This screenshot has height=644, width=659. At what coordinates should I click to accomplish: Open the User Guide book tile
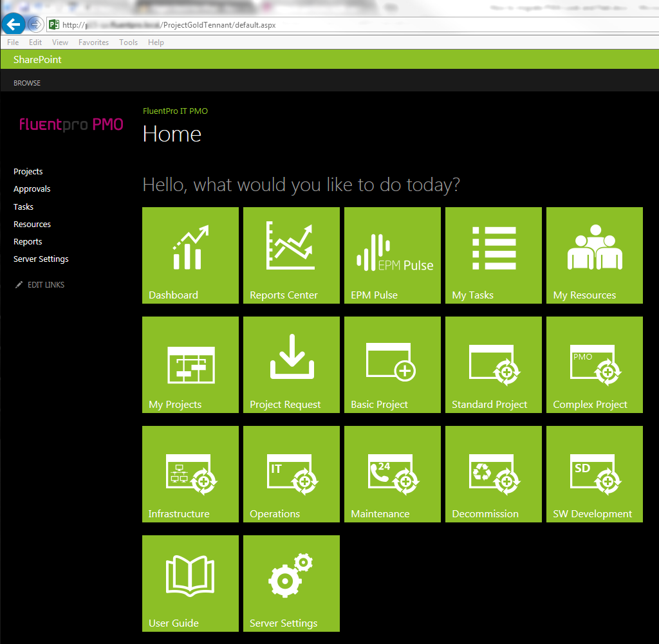(190, 583)
